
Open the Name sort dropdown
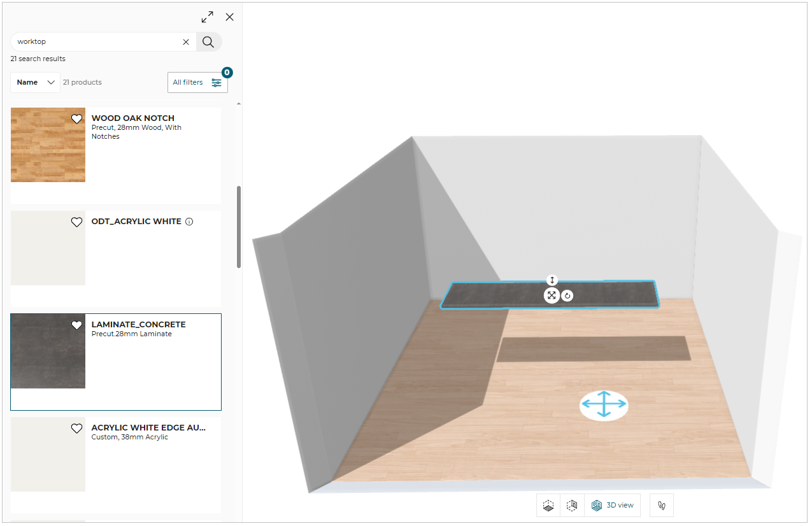pyautogui.click(x=36, y=82)
